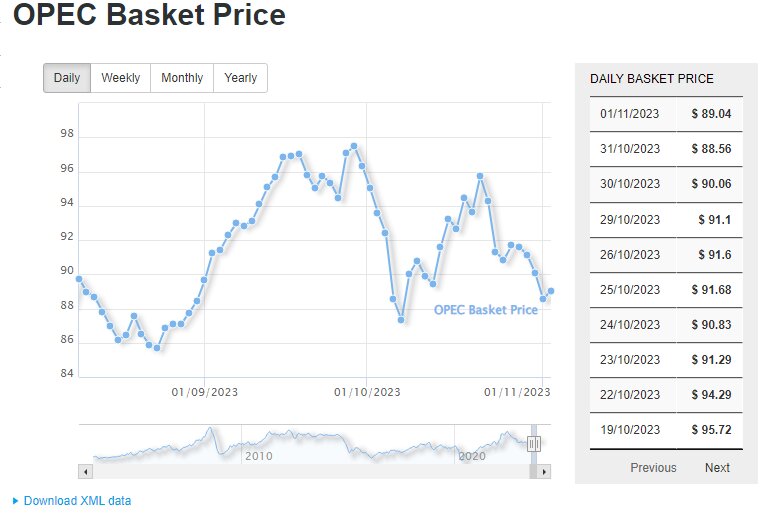Show the Yearly price view

pyautogui.click(x=241, y=78)
